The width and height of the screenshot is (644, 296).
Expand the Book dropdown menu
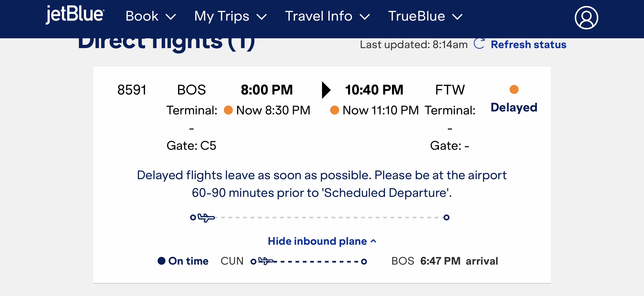(151, 16)
